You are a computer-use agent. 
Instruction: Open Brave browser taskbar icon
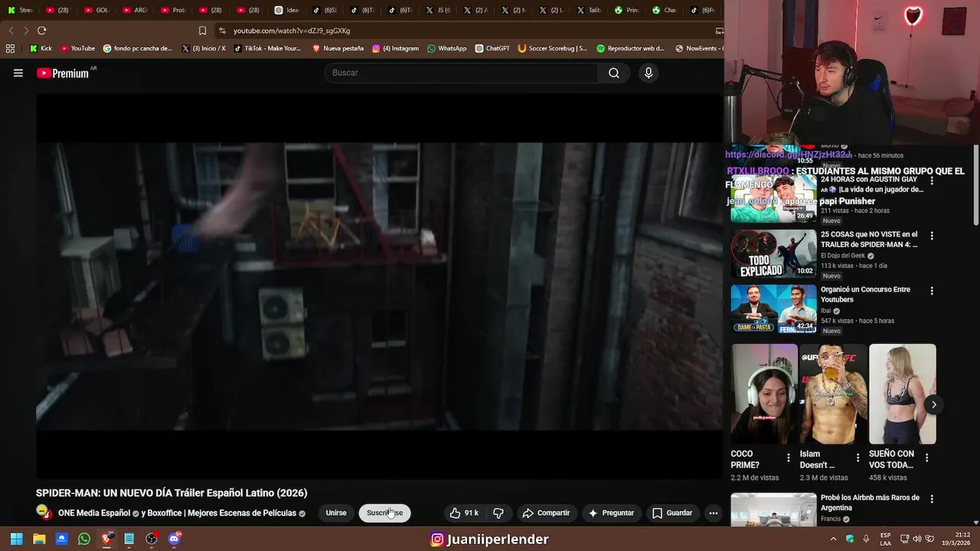tap(107, 539)
